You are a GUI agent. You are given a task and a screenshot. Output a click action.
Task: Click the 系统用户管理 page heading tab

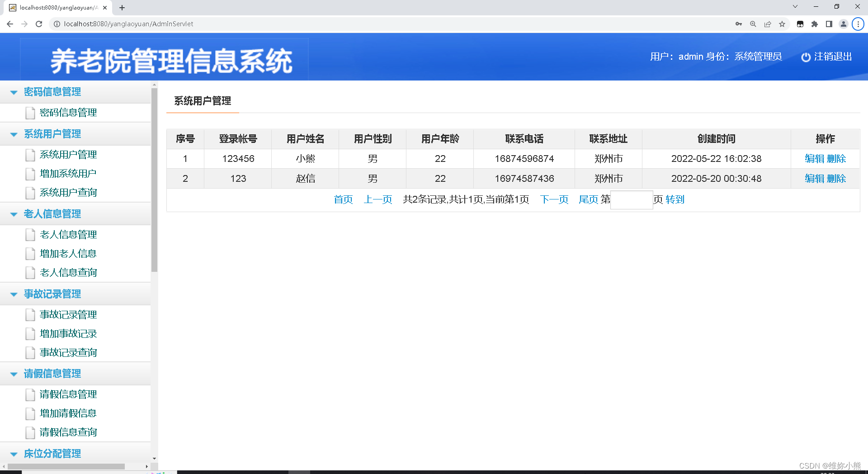(x=203, y=101)
